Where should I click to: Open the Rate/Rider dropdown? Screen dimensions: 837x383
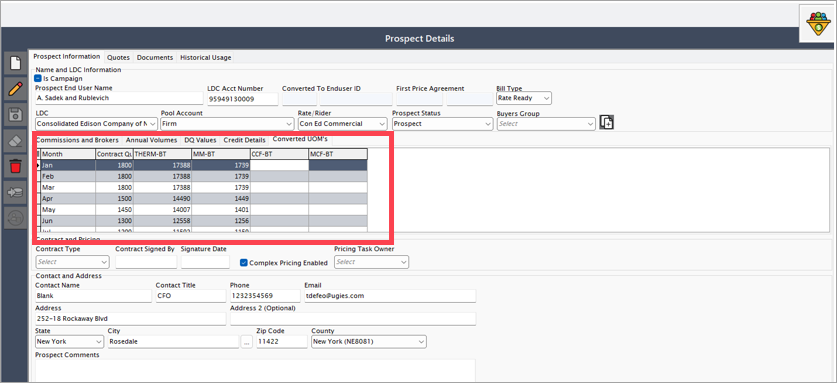tap(342, 123)
